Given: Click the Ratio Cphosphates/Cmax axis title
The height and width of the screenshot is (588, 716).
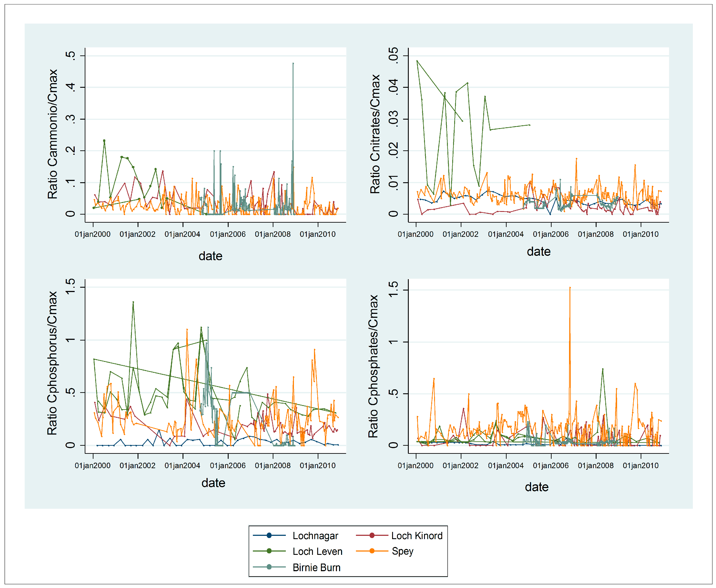Looking at the screenshot, I should click(373, 366).
